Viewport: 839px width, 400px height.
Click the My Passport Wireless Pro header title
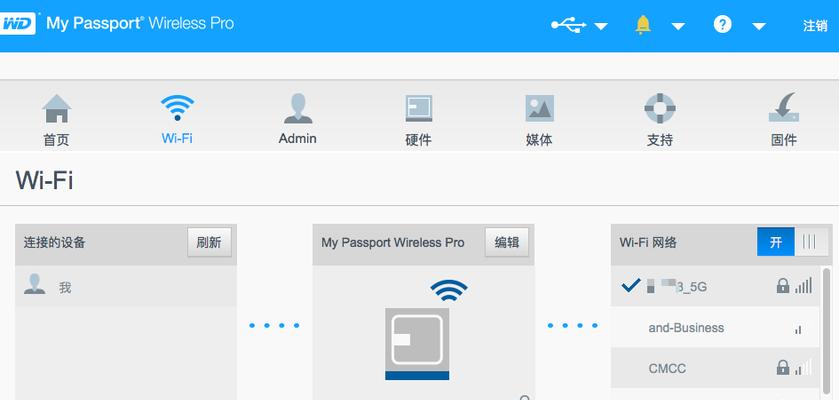point(140,24)
